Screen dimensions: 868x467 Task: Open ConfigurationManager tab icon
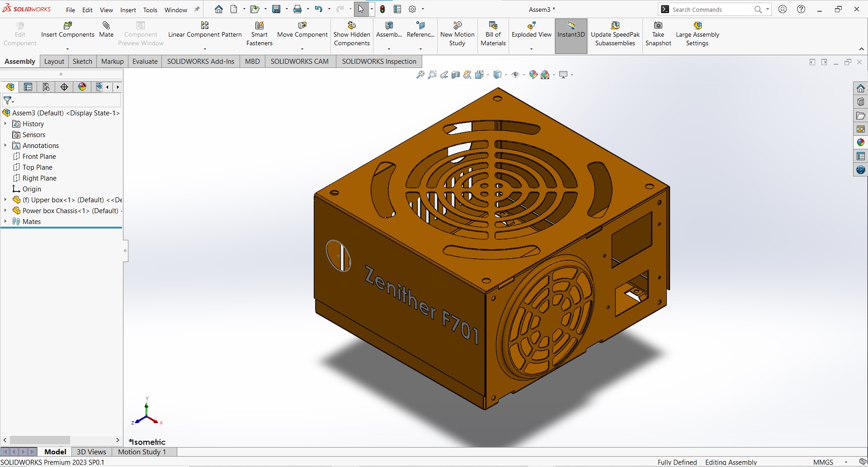tap(46, 87)
